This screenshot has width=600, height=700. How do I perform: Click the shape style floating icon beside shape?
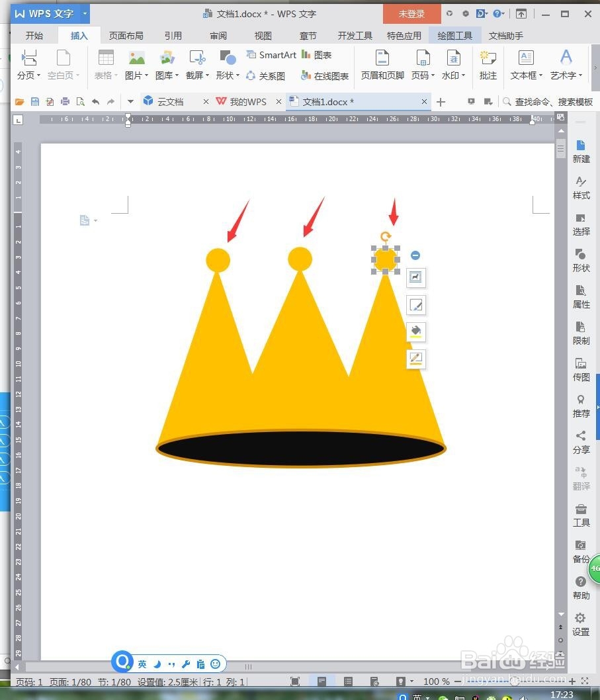pos(415,306)
